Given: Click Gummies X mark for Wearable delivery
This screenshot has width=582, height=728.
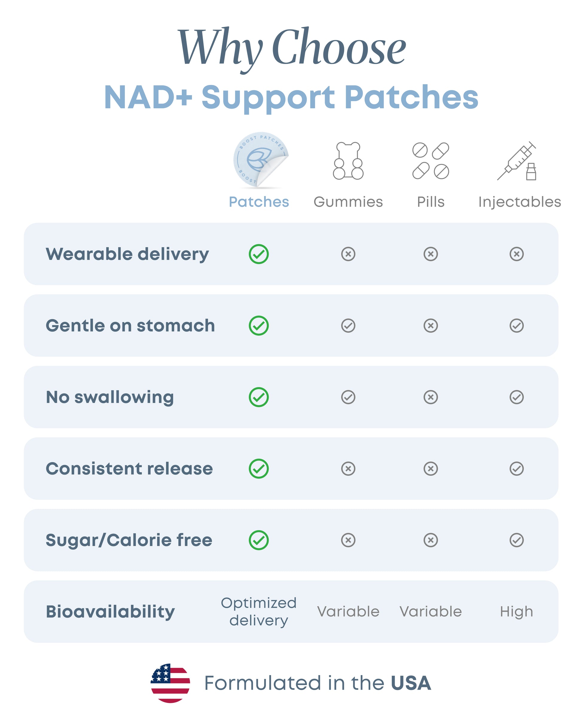Looking at the screenshot, I should [348, 254].
